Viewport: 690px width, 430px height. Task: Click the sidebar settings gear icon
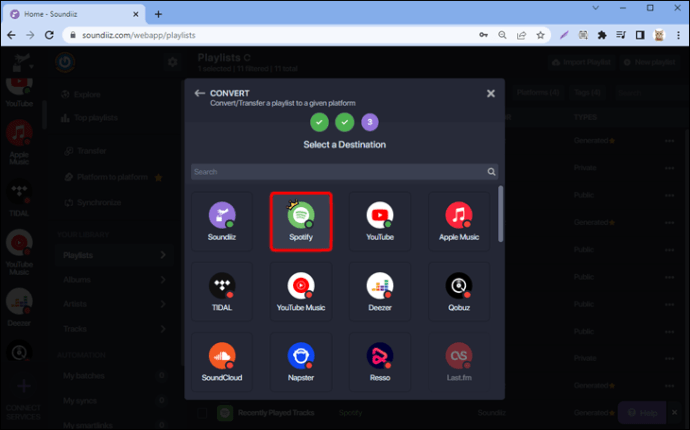[x=172, y=62]
